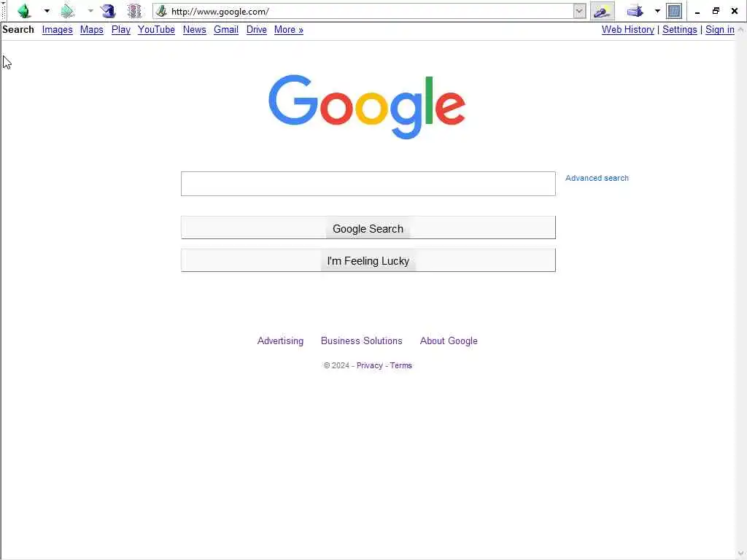This screenshot has width=747, height=560.
Task: Click the stop loading icon
Action: pos(134,10)
